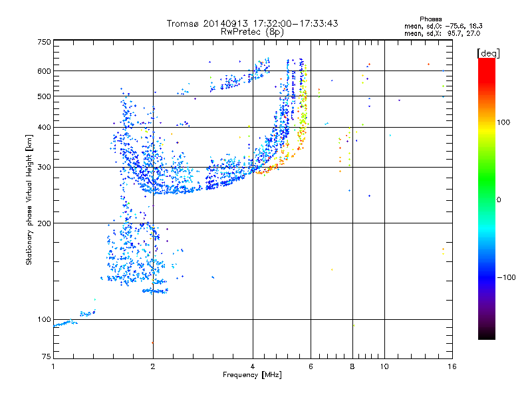Click the 'Phases' legend heading
Screen dimensions: 532x399
click(430, 19)
